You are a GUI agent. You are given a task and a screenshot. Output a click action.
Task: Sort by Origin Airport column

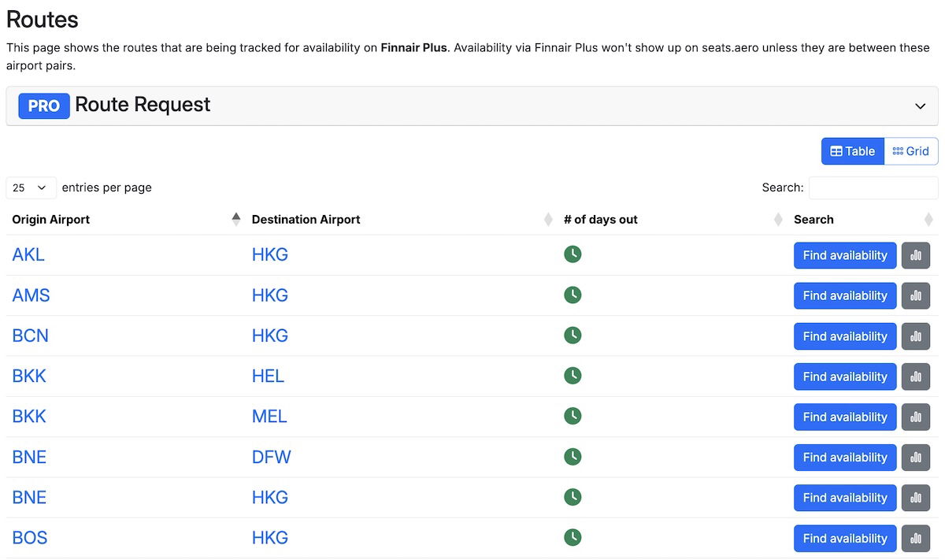pos(51,220)
